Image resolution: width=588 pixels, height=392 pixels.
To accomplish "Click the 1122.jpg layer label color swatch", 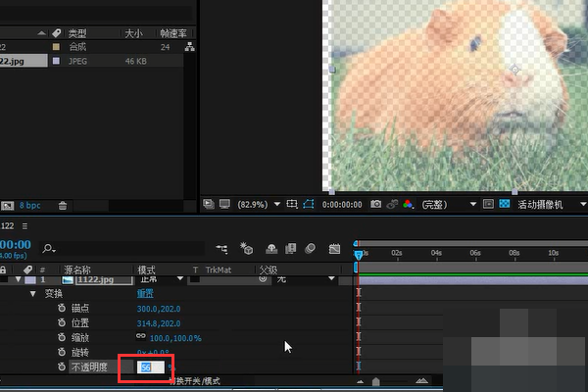I will pos(30,280).
